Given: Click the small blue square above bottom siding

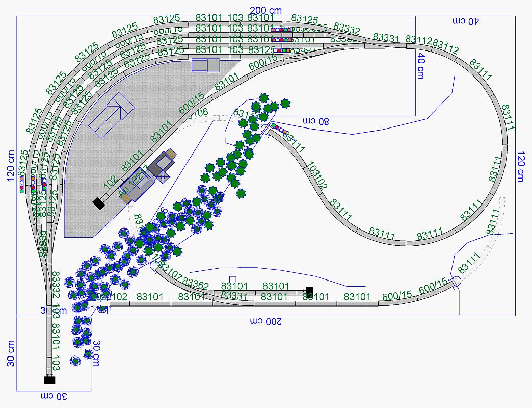Looking at the screenshot, I should click(233, 279).
